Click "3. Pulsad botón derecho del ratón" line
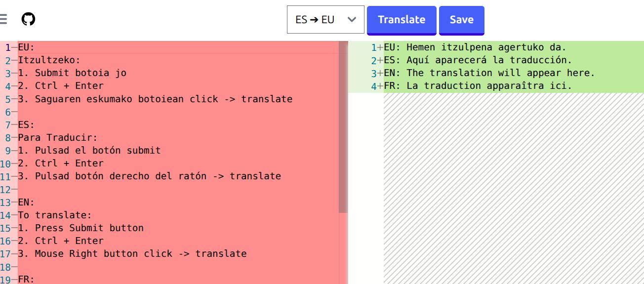The height and width of the screenshot is (284, 644). tap(149, 176)
